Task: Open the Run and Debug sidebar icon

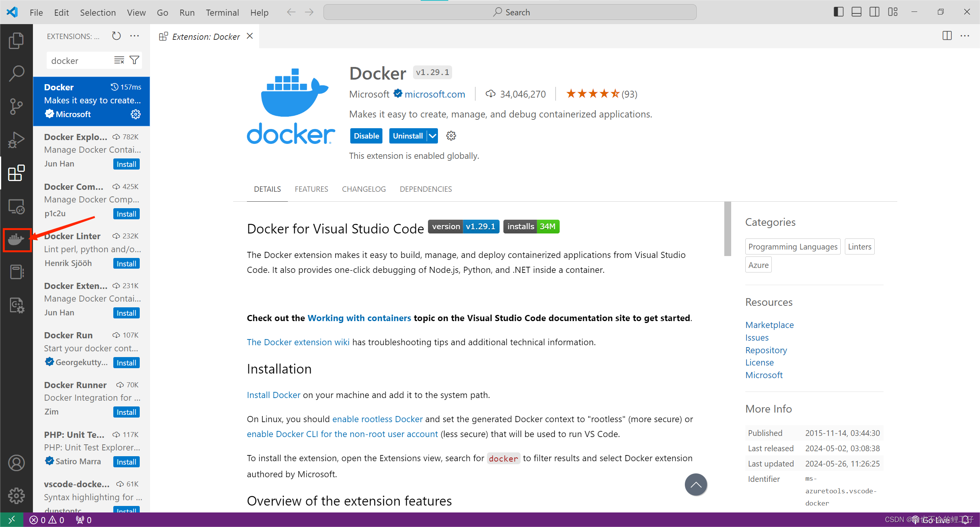Action: pos(17,140)
